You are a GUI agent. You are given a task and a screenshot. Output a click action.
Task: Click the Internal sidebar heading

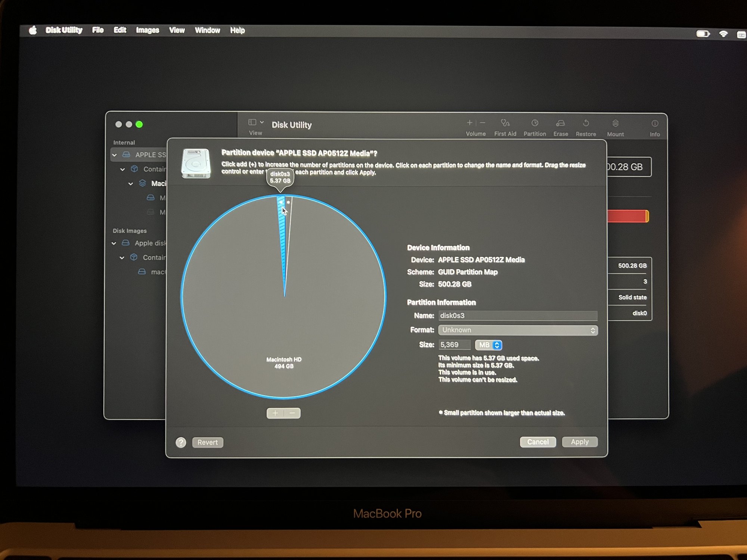pos(124,143)
